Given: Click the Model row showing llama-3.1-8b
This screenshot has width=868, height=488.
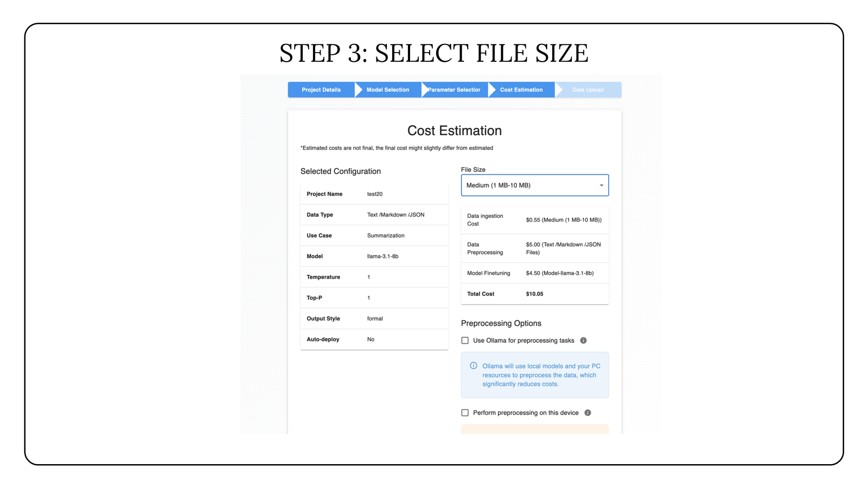Looking at the screenshot, I should pyautogui.click(x=374, y=256).
